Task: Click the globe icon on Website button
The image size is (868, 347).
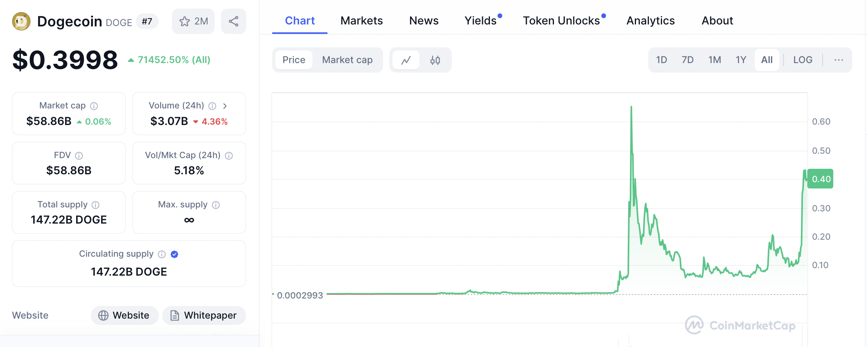Action: coord(103,315)
